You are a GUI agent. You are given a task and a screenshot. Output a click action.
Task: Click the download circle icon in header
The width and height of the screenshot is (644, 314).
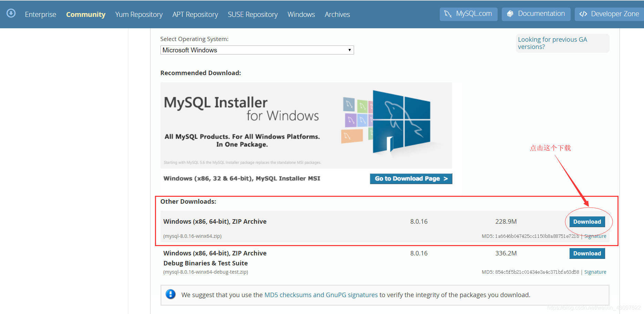point(11,13)
